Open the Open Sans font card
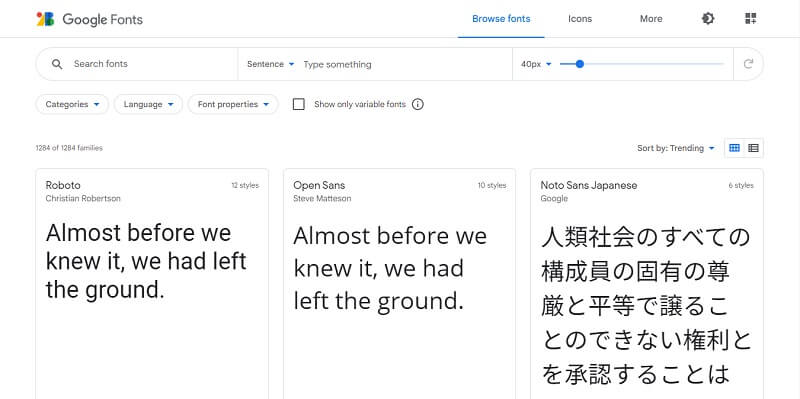This screenshot has height=399, width=800. tap(399, 284)
